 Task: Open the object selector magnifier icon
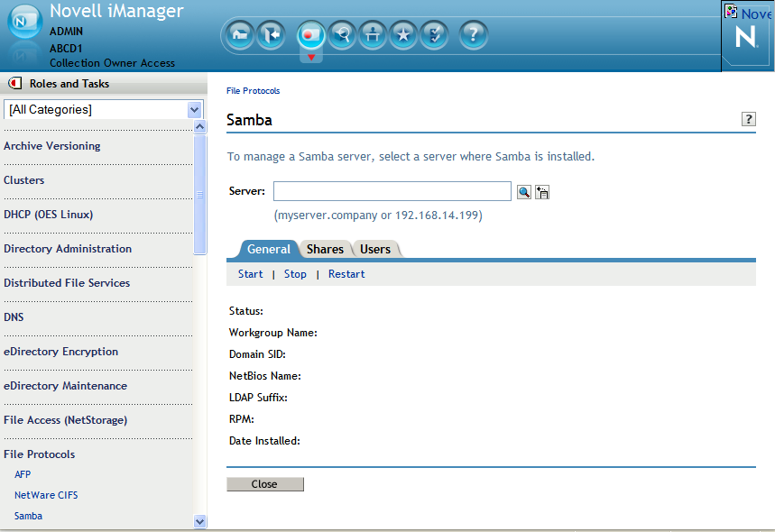(524, 192)
